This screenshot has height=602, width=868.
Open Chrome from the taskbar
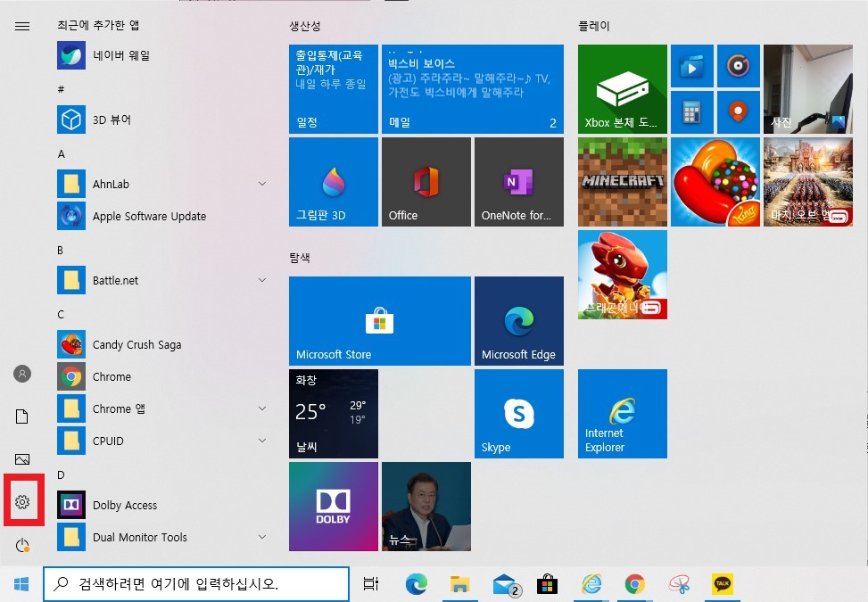[x=635, y=584]
